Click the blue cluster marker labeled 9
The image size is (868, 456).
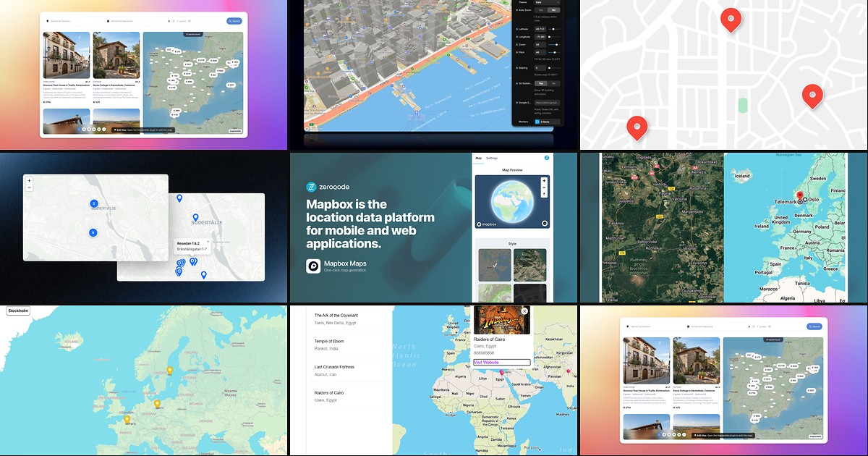(93, 232)
